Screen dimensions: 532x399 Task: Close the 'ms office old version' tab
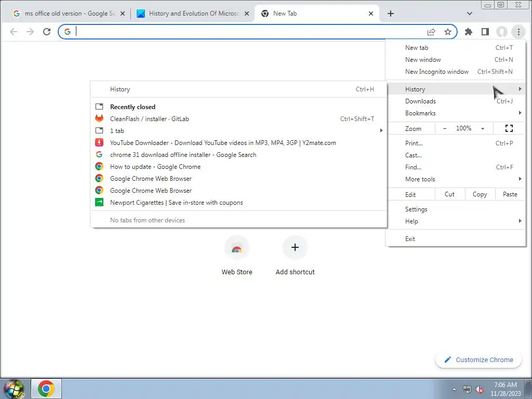(123, 14)
